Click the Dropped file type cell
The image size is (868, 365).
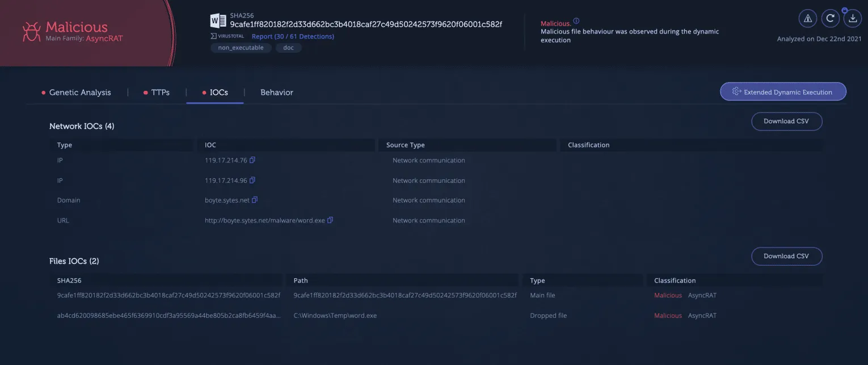point(548,316)
